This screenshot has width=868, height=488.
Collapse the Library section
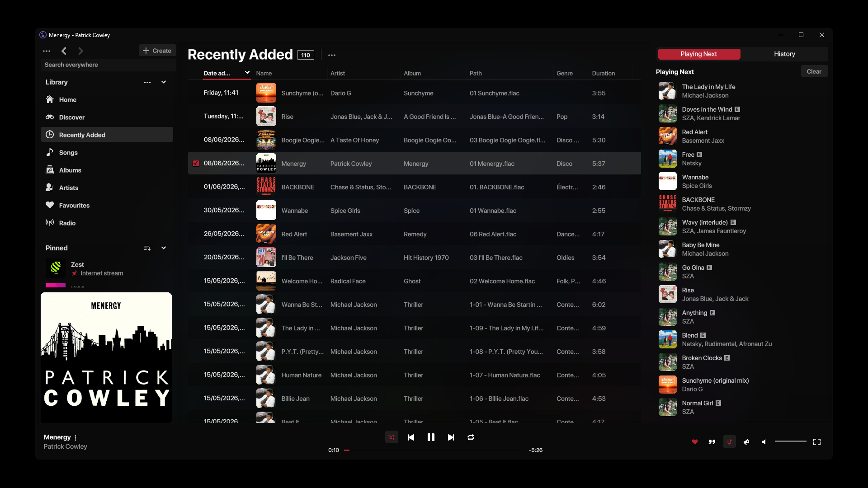point(164,82)
